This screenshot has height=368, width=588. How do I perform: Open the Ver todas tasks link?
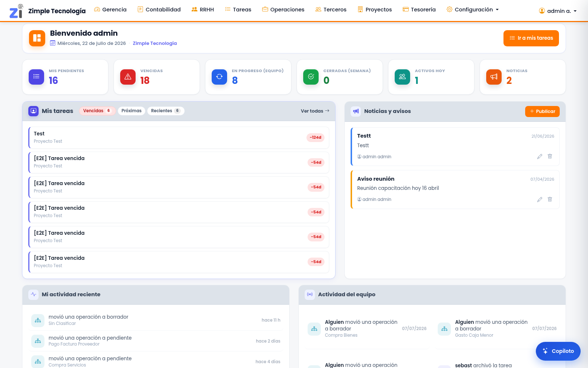tap(315, 111)
